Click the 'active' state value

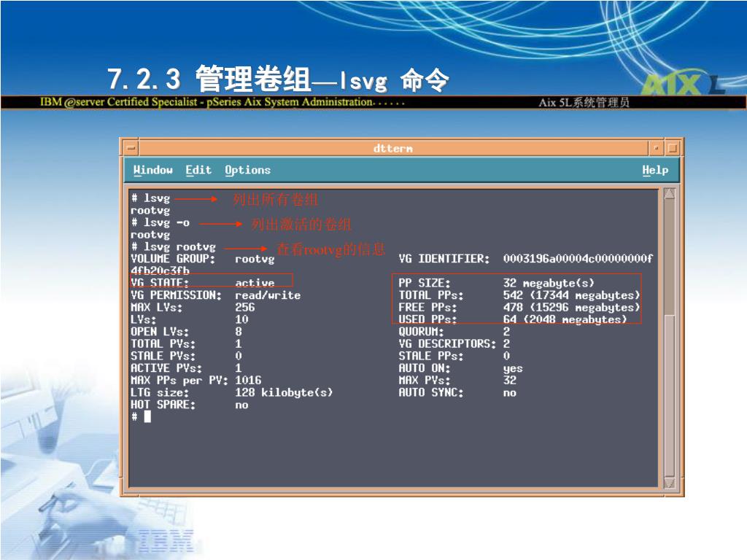(255, 283)
